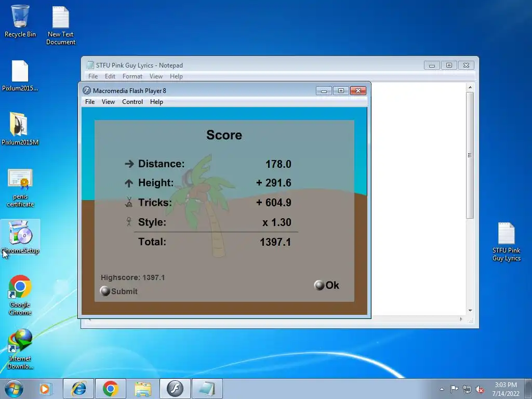Switch to Flash Player taskbar button
The height and width of the screenshot is (399, 532).
(175, 389)
